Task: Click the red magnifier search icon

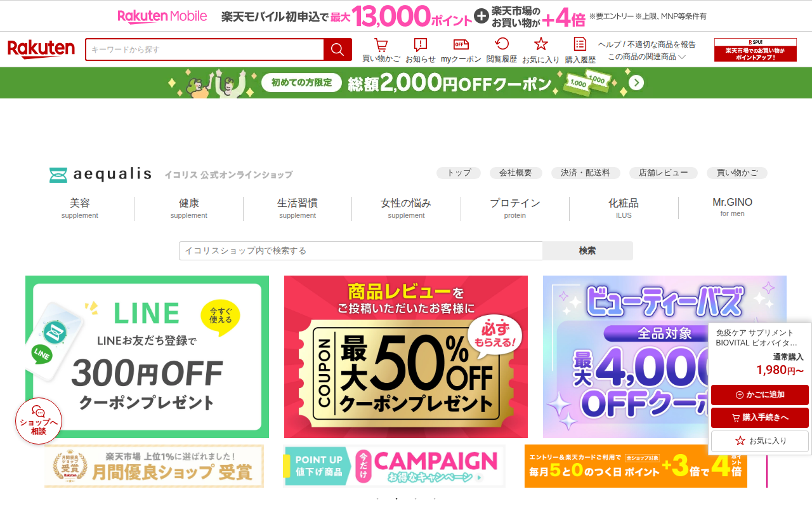Action: tap(337, 50)
